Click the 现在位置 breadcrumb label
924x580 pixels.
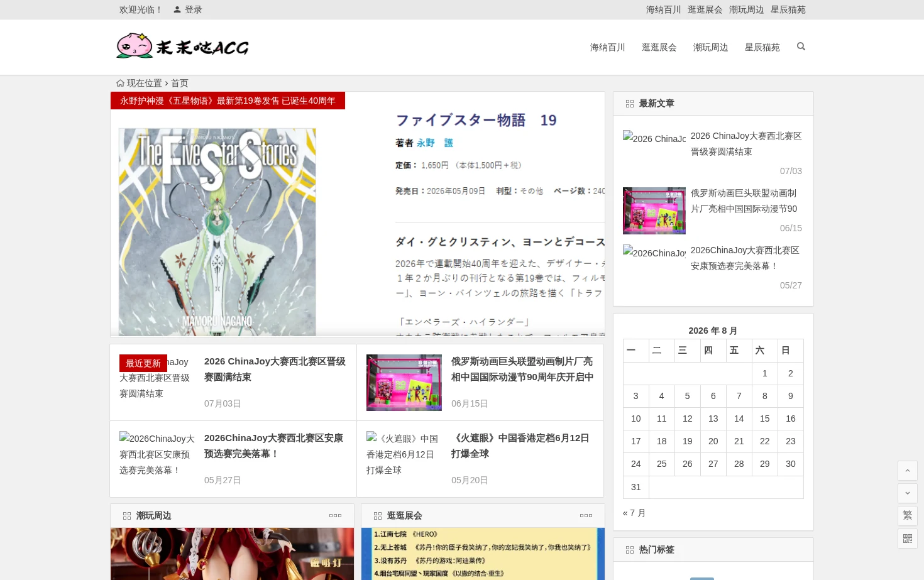coord(145,83)
